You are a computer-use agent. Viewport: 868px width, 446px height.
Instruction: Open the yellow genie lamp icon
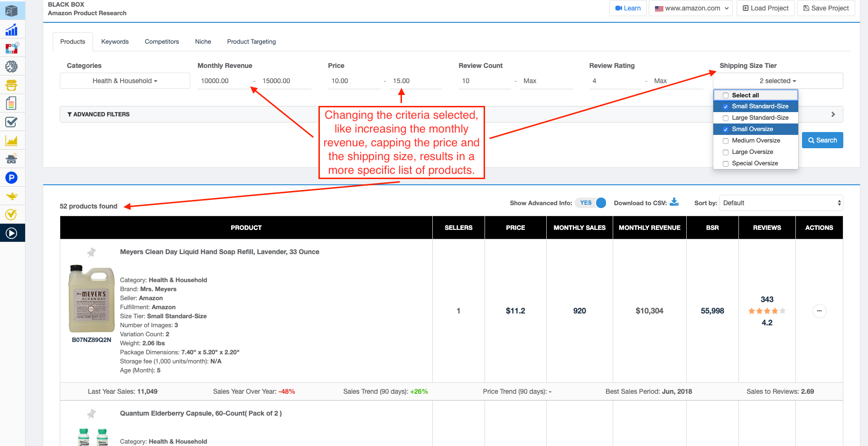tap(11, 196)
